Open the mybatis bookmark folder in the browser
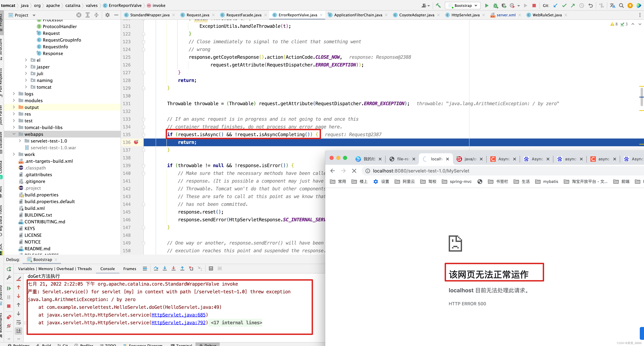The image size is (644, 346). [547, 181]
